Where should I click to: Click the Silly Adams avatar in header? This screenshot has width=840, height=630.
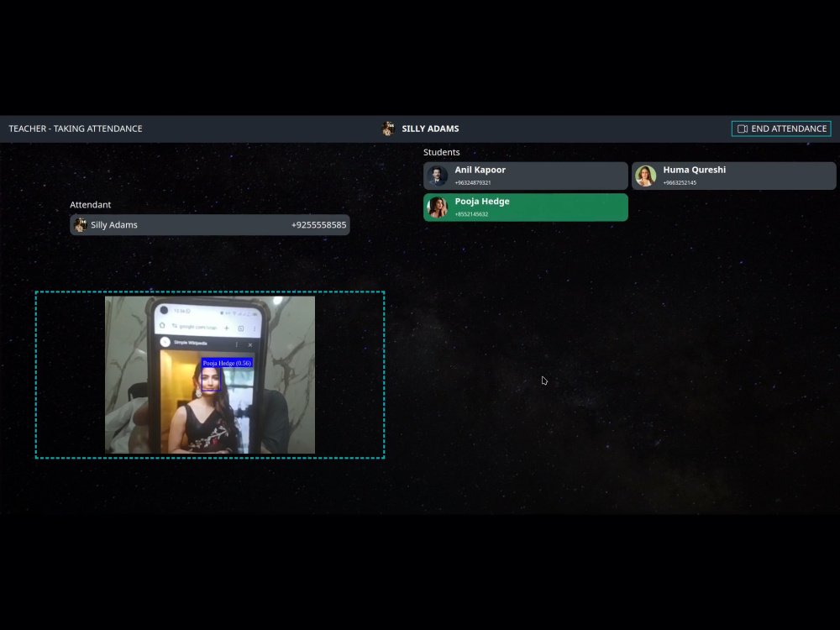388,129
